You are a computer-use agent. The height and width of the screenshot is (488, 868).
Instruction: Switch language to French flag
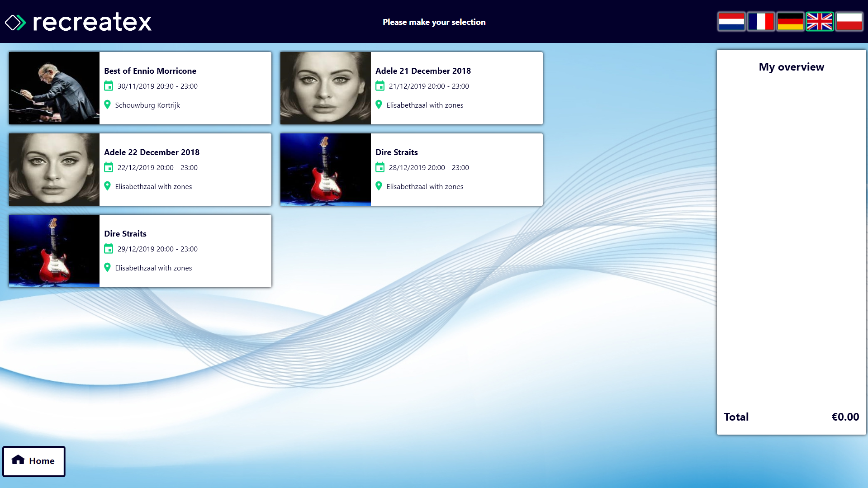click(761, 22)
